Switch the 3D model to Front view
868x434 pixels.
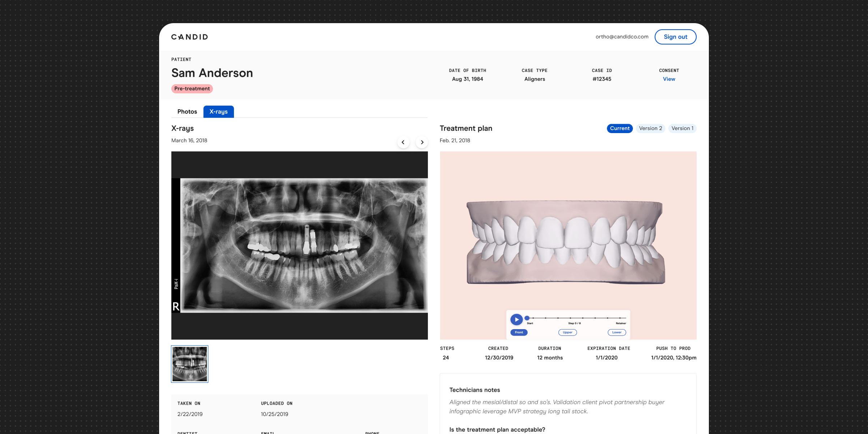click(x=518, y=332)
